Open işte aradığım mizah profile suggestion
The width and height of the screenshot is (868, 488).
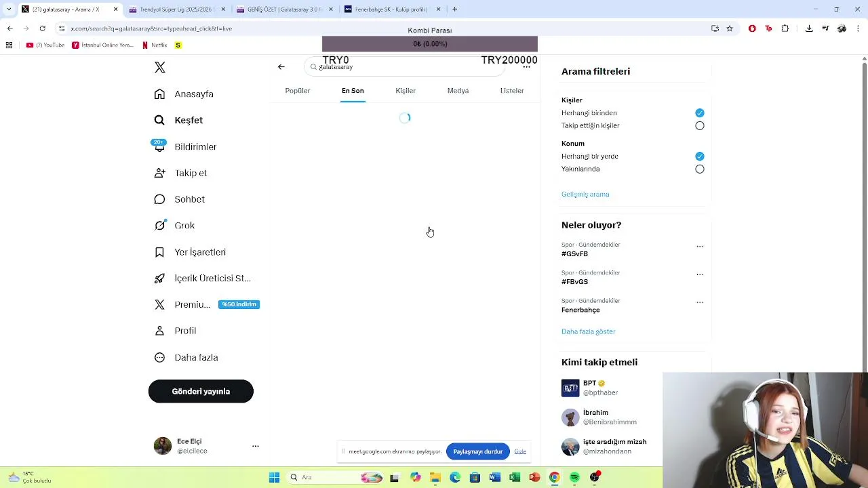[604, 446]
